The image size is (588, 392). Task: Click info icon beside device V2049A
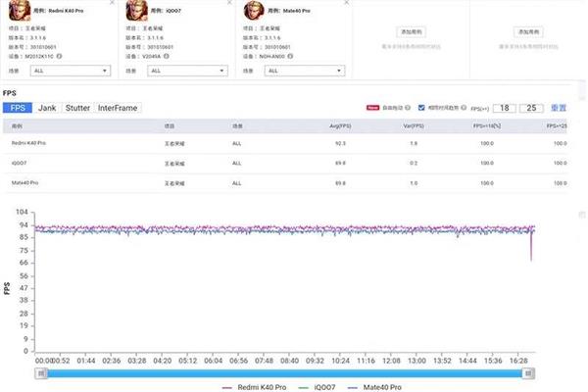[x=167, y=56]
